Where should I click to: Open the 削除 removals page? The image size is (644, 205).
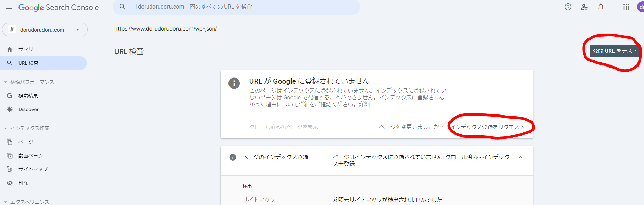pyautogui.click(x=23, y=183)
